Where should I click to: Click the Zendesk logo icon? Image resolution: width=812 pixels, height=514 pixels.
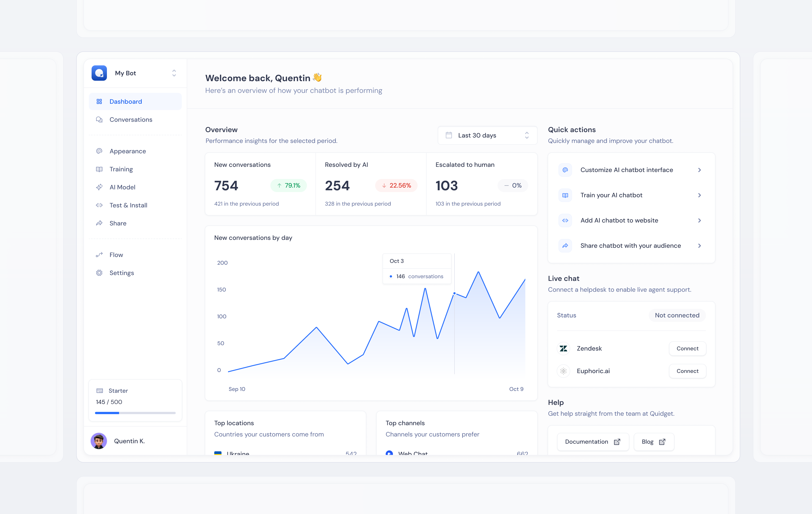pyautogui.click(x=563, y=349)
